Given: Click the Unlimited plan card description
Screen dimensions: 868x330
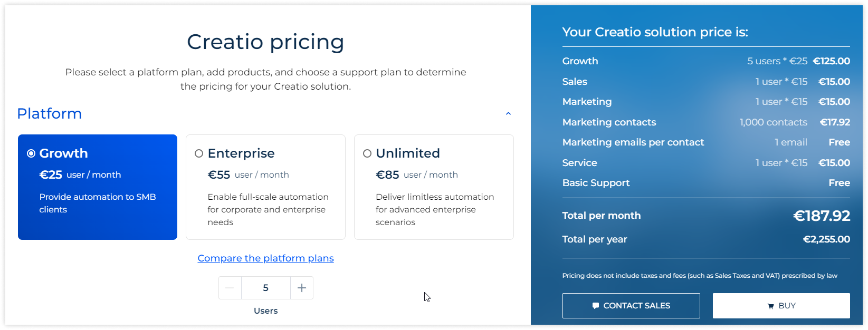Looking at the screenshot, I should pos(435,210).
